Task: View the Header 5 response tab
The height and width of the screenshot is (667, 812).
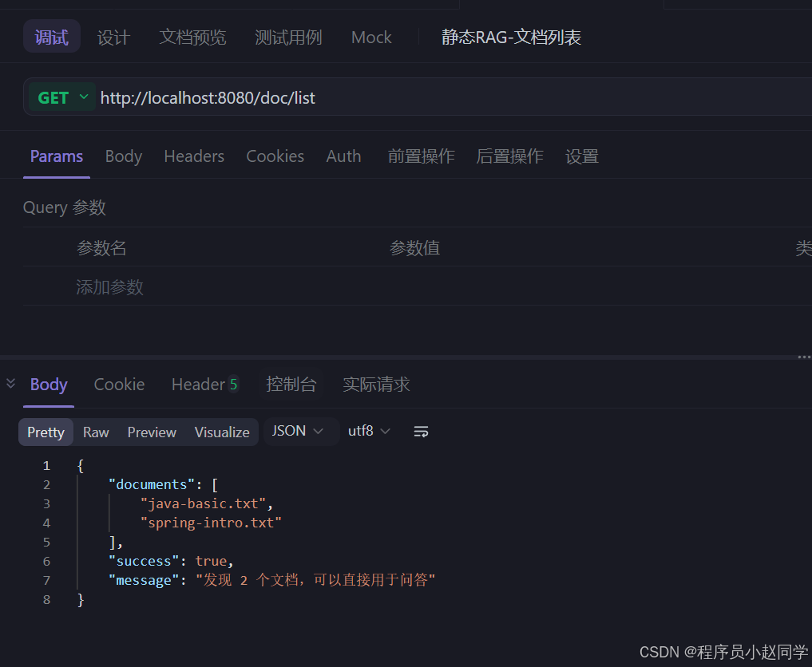Action: pos(204,384)
